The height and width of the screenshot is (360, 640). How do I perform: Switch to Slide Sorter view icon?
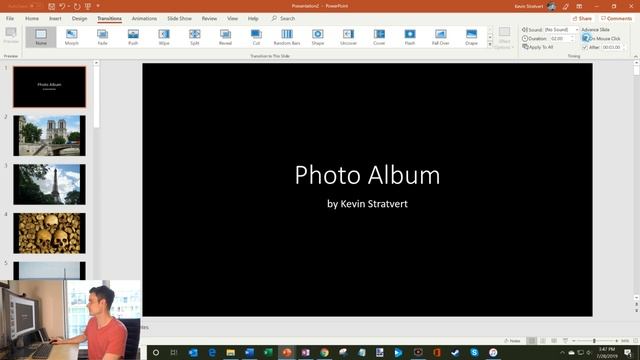[543, 340]
